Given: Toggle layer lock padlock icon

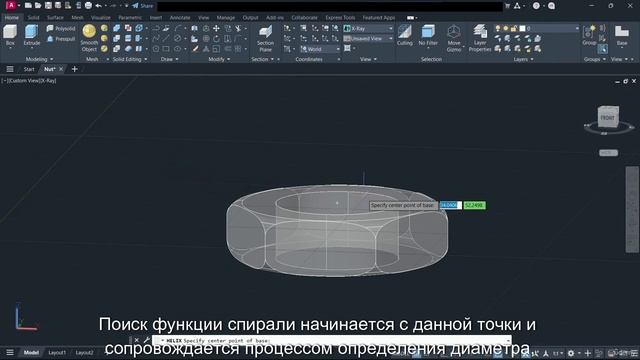Looking at the screenshot, I should (x=513, y=28).
